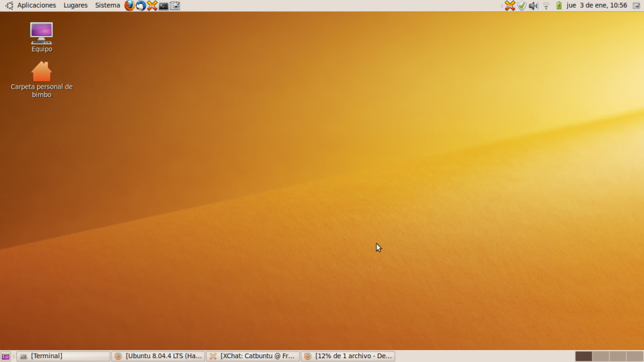The width and height of the screenshot is (644, 362).
Task: Restore the Ubuntu 8.04.4 LTS Firefox window
Action: [158, 356]
